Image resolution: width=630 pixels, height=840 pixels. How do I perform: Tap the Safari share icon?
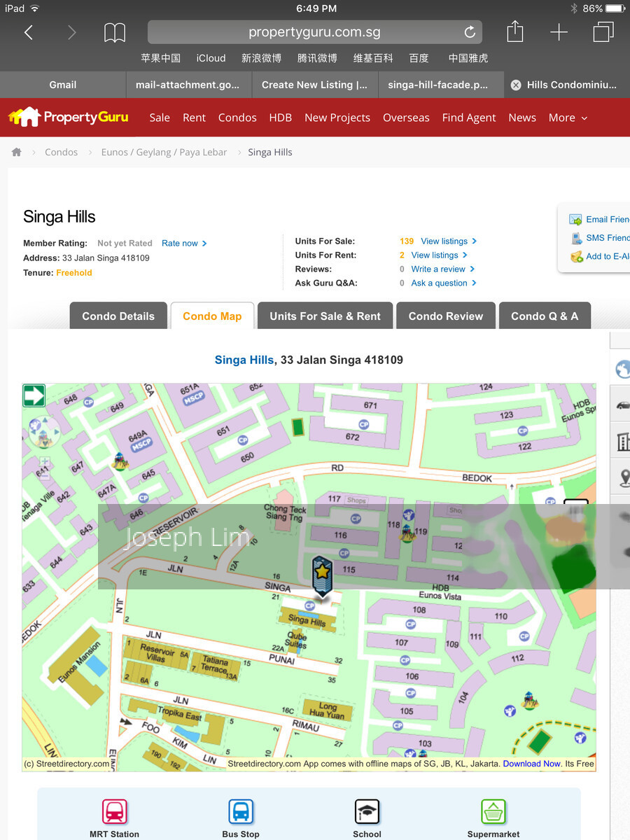click(x=514, y=31)
